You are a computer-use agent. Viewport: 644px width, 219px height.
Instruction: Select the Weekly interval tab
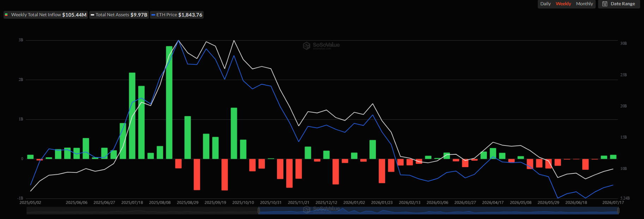coord(563,4)
